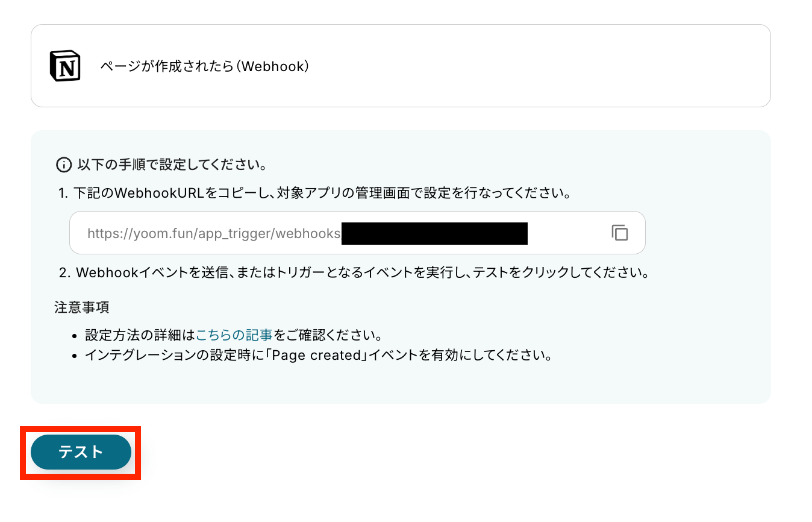Screen dimensions: 812x522
Task: Click the Notion logo icon
Action: pos(65,66)
